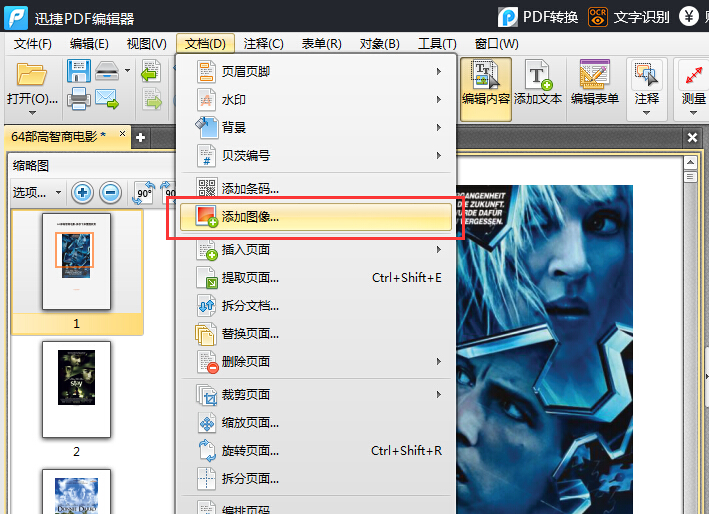Click the zoom out minus thumbnail icon
The image size is (709, 514).
[x=111, y=193]
